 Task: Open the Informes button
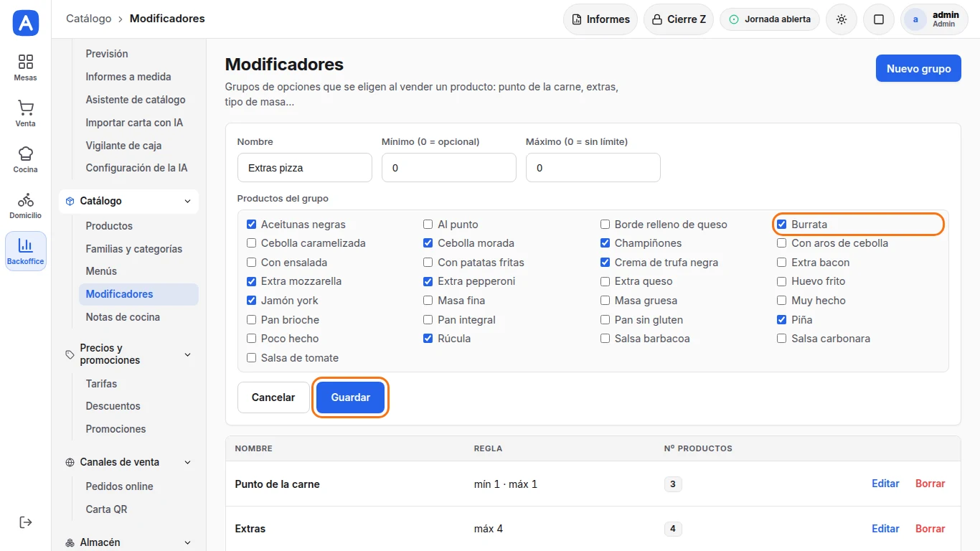click(601, 19)
